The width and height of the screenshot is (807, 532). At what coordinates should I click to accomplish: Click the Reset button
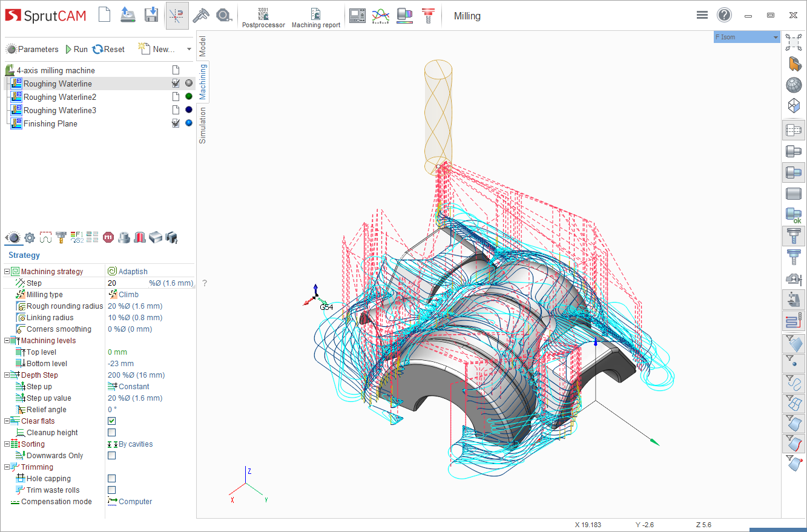tap(108, 50)
